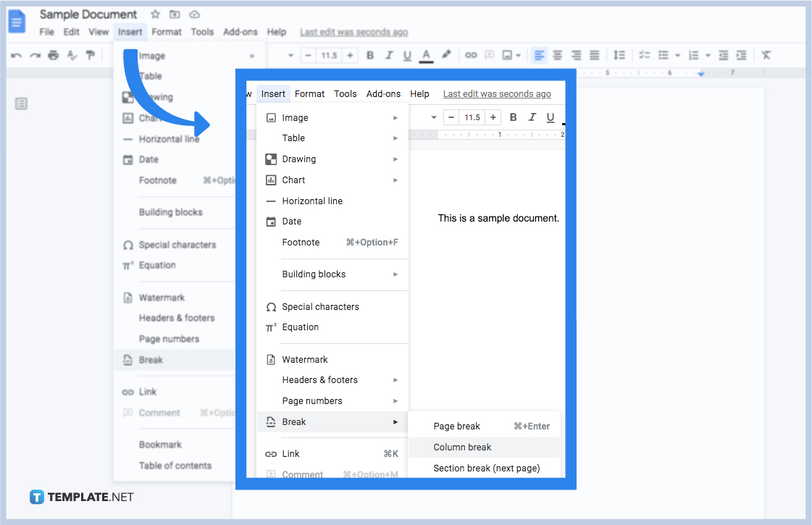This screenshot has height=525, width=812.
Task: Click the Document outline icon in the margin
Action: pyautogui.click(x=21, y=104)
